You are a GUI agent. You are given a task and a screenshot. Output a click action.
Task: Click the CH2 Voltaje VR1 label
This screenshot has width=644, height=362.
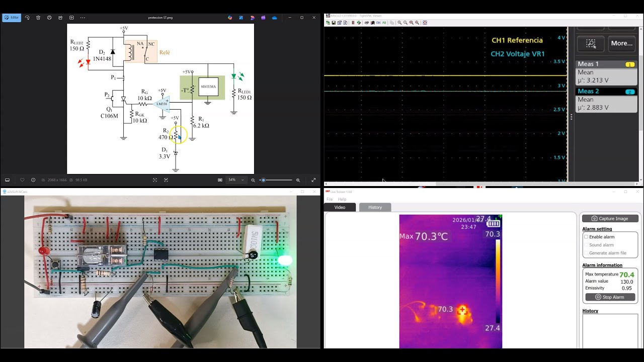point(518,54)
